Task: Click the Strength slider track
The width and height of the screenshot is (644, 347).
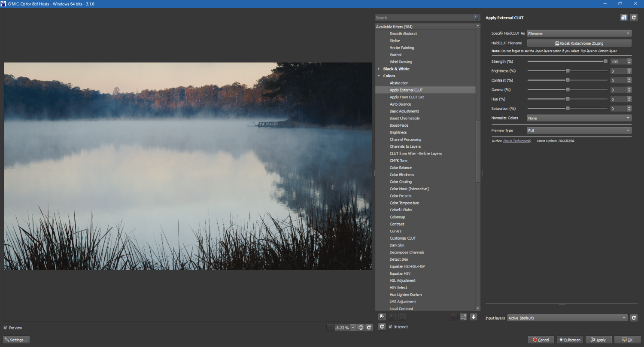Action: point(567,61)
